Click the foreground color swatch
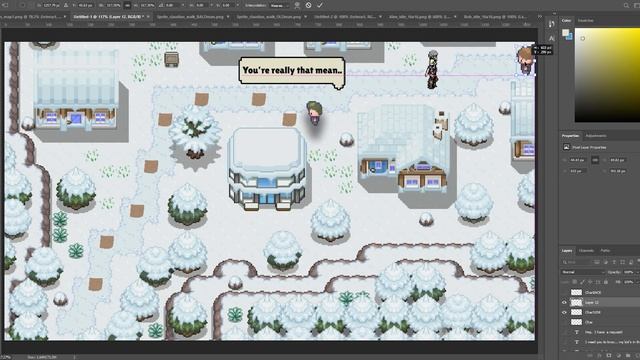Screen dimensions: 640x360 tap(565, 33)
